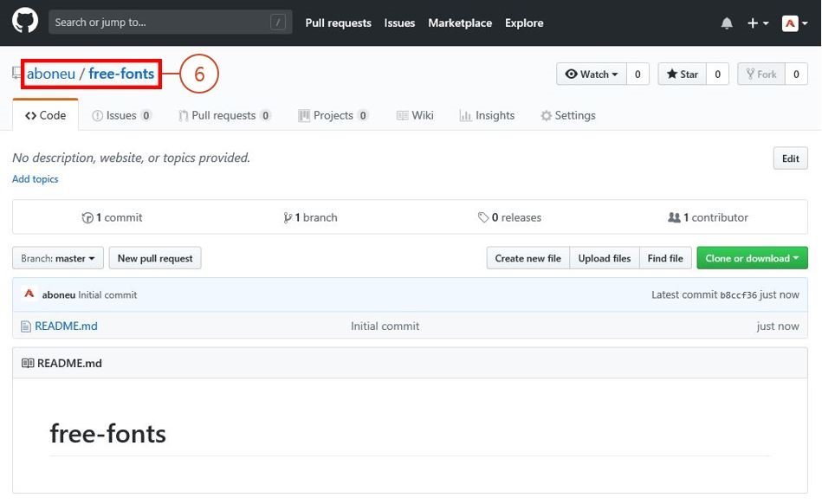This screenshot has height=504, width=822.
Task: Open the Add topics link
Action: point(36,179)
